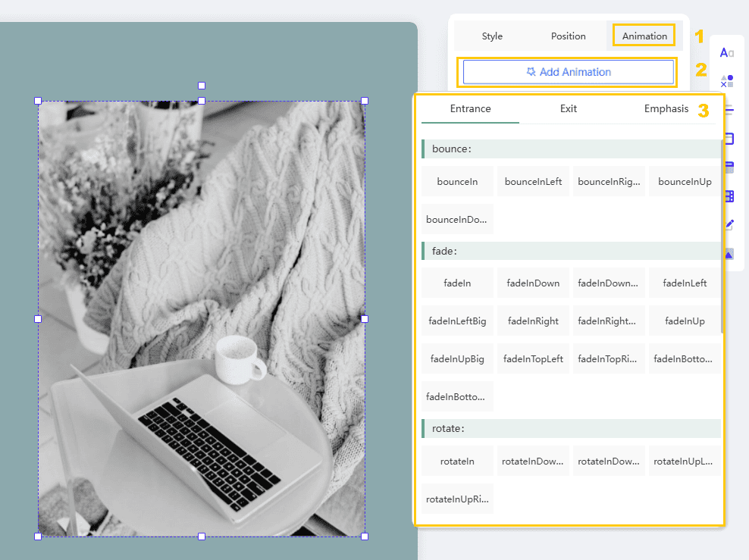Switch to Exit animations tab
Image resolution: width=749 pixels, height=560 pixels.
tap(569, 108)
